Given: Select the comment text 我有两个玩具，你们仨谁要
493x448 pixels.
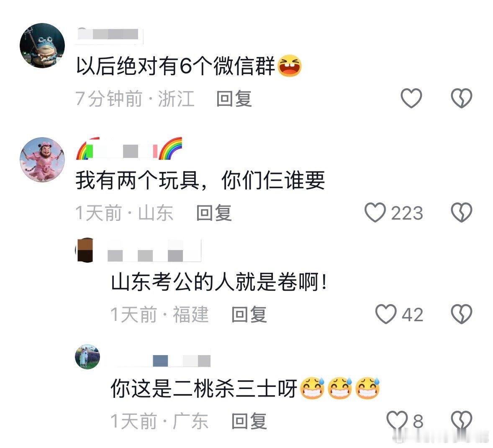Looking at the screenshot, I should coord(200,180).
